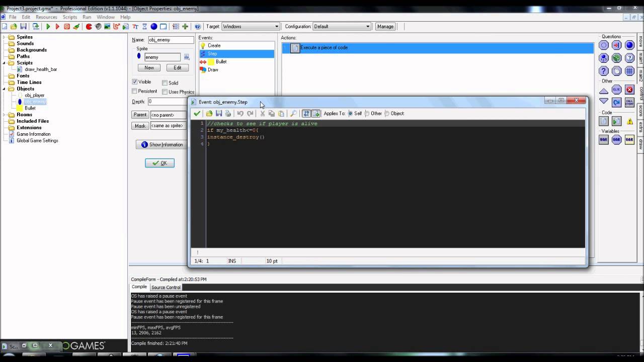Select the Execute Code action icon
644x362 pixels.
click(x=604, y=122)
